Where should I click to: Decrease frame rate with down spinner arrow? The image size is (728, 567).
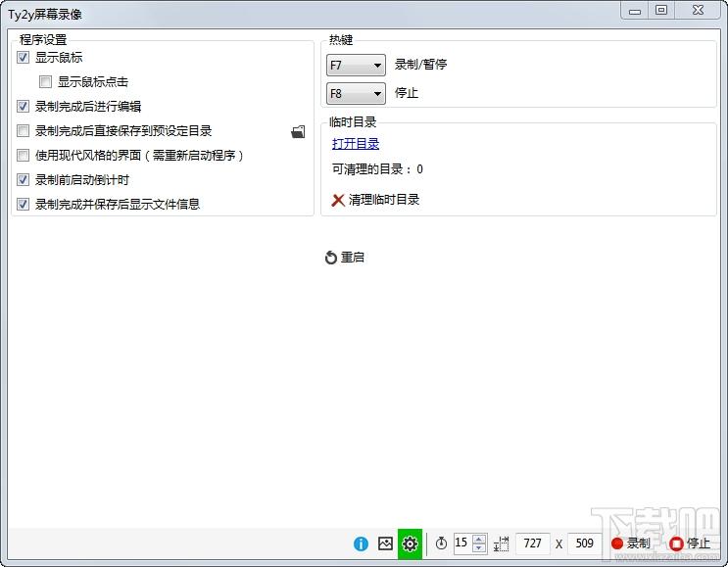[x=479, y=548]
